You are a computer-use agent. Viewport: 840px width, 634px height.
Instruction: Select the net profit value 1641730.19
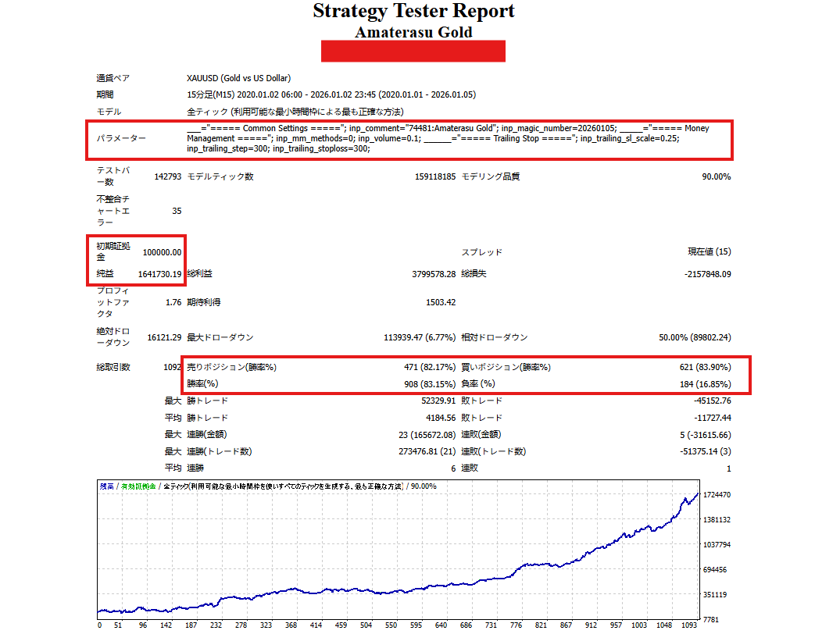pyautogui.click(x=159, y=274)
